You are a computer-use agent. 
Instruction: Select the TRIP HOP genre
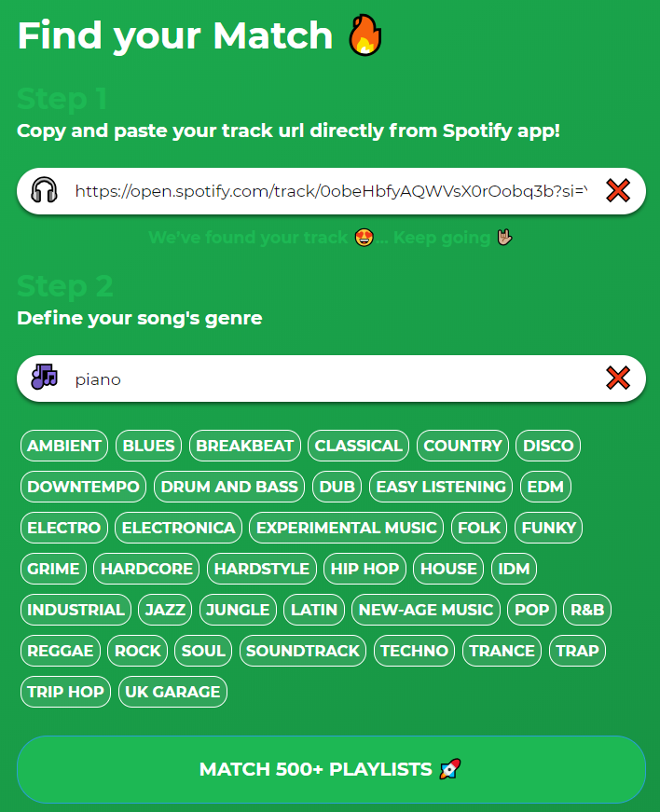[65, 692]
